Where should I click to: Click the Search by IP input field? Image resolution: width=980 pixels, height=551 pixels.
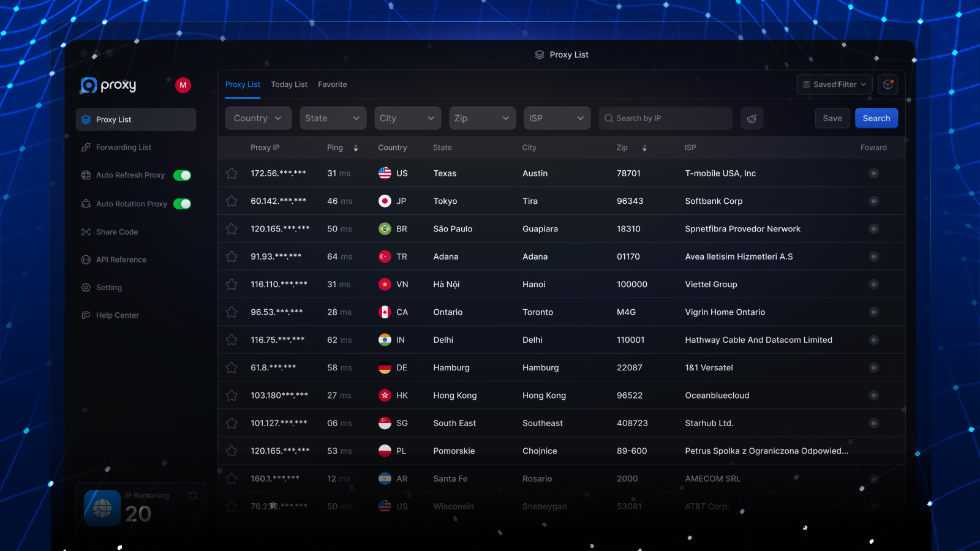(x=668, y=118)
